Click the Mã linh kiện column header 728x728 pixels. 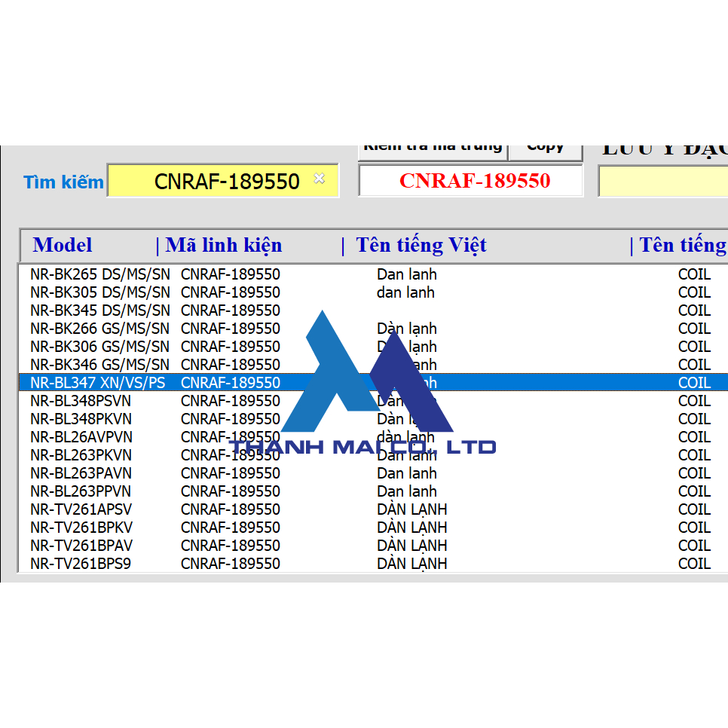(224, 246)
